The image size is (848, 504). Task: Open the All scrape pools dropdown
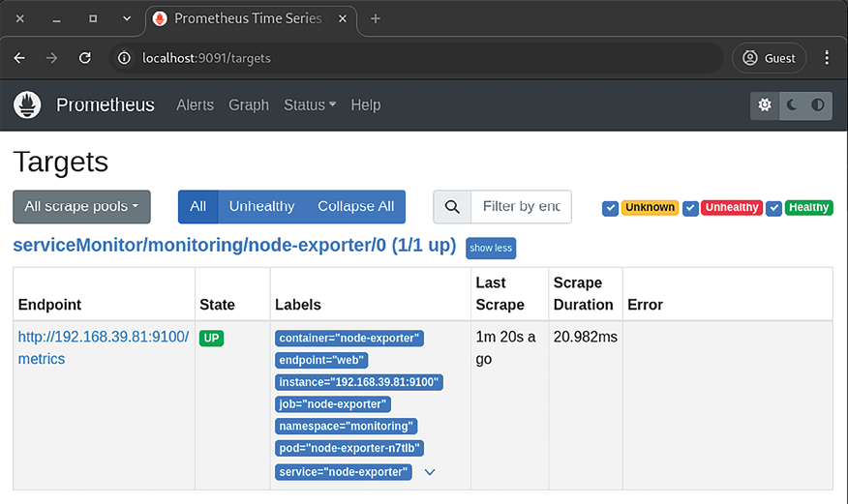click(x=81, y=207)
